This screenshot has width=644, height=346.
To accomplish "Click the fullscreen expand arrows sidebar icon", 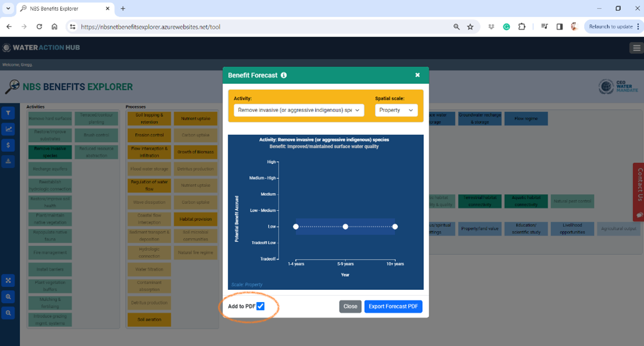I will (9, 280).
